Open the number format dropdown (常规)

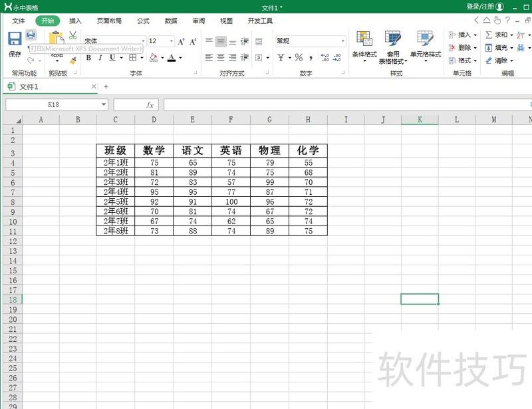343,41
